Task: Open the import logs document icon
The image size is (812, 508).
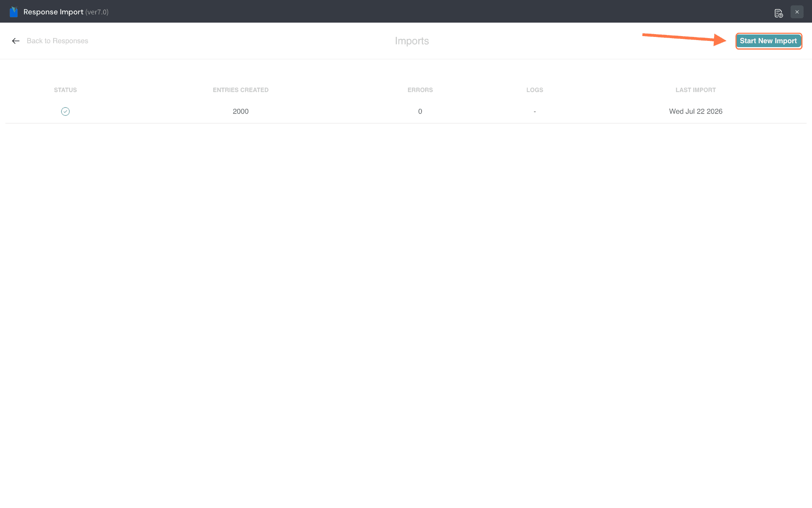Action: 778,13
